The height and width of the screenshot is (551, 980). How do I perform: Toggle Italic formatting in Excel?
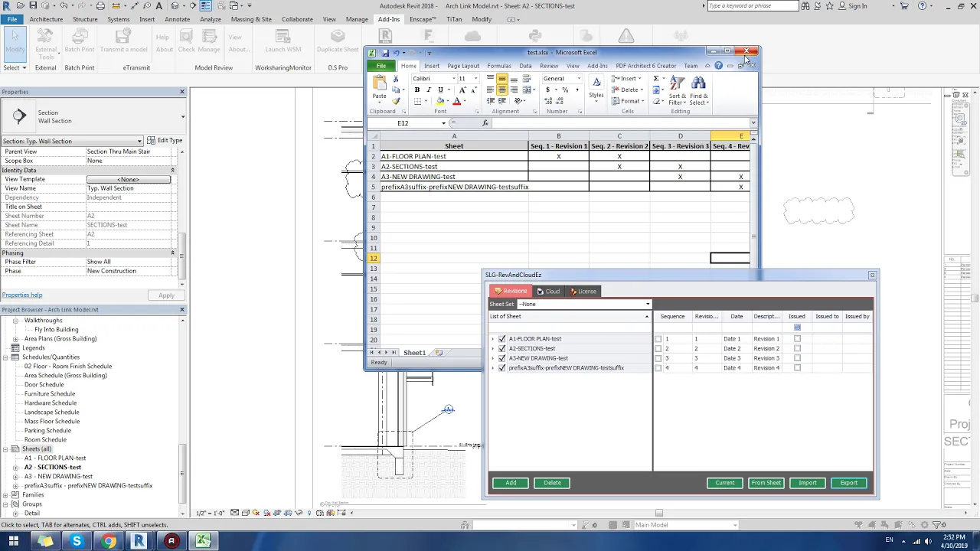pyautogui.click(x=429, y=90)
